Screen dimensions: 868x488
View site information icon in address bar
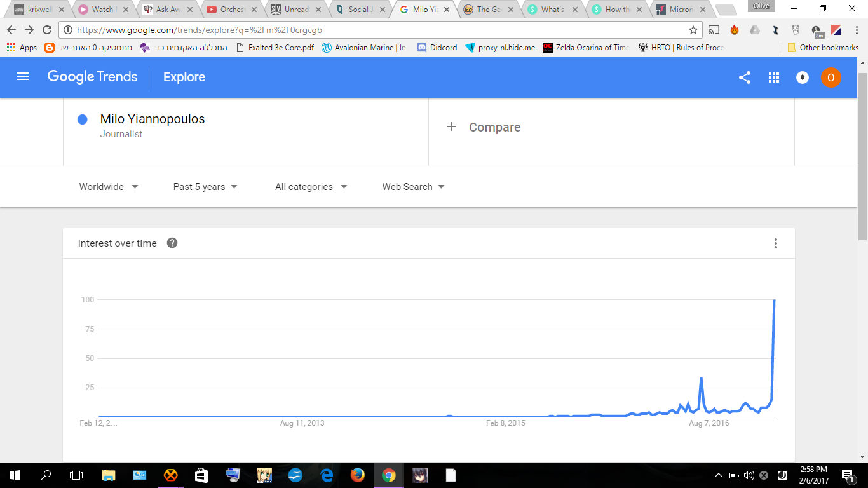69,30
